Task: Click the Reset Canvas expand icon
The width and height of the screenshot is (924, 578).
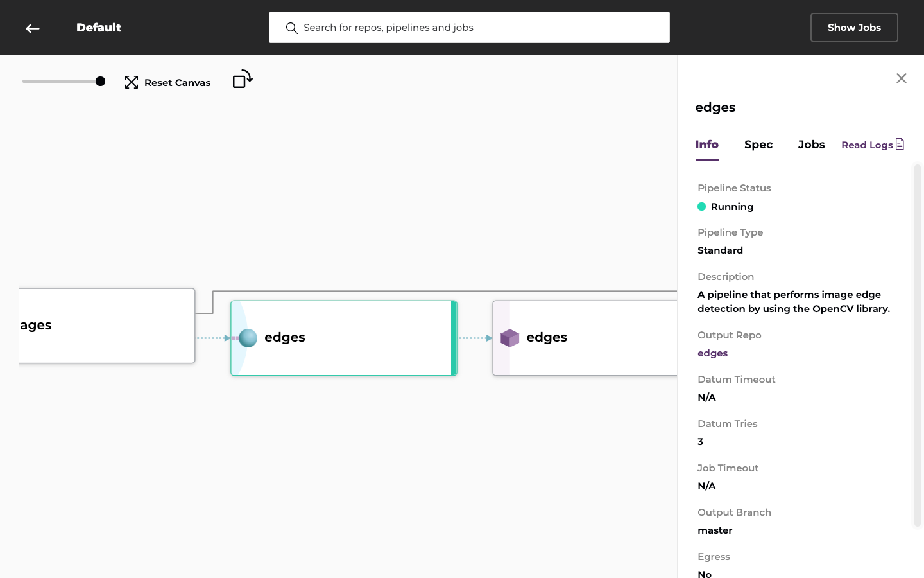Action: (132, 82)
